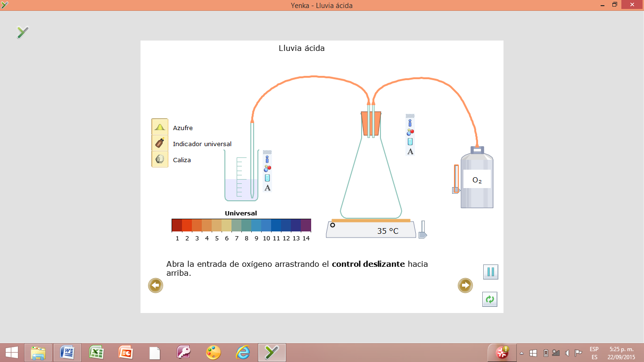Click the hotplate power indicator circle
This screenshot has height=362, width=644.
[332, 225]
